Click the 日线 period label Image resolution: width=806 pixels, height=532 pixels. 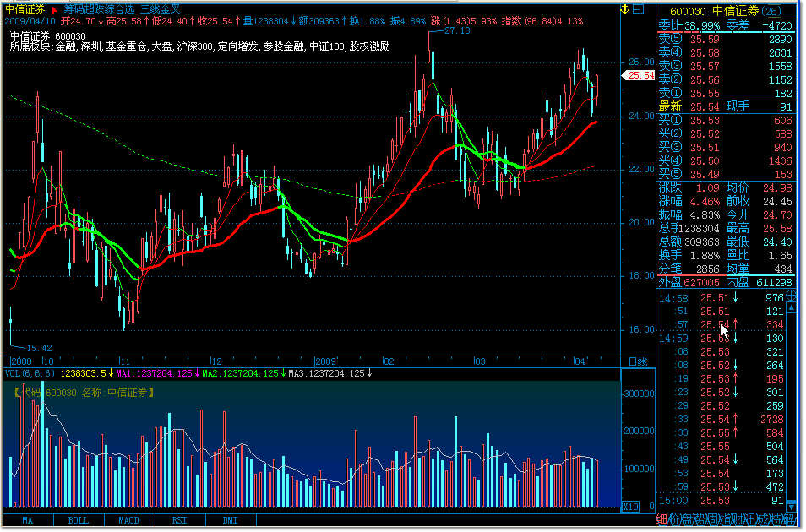click(x=638, y=362)
